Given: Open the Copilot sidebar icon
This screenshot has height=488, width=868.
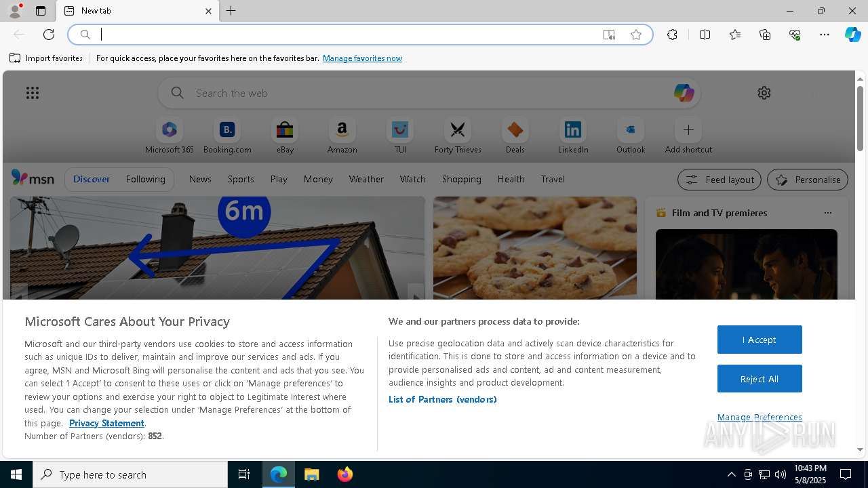Looking at the screenshot, I should [x=852, y=35].
